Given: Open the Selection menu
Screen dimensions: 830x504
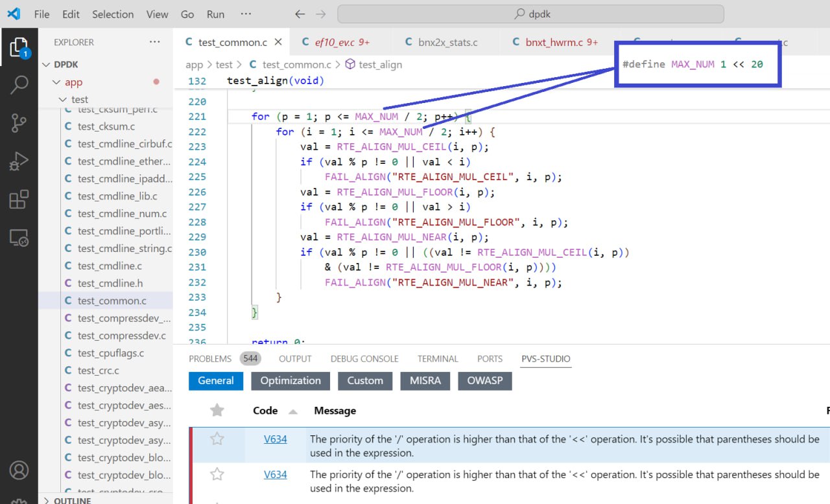Looking at the screenshot, I should tap(113, 14).
